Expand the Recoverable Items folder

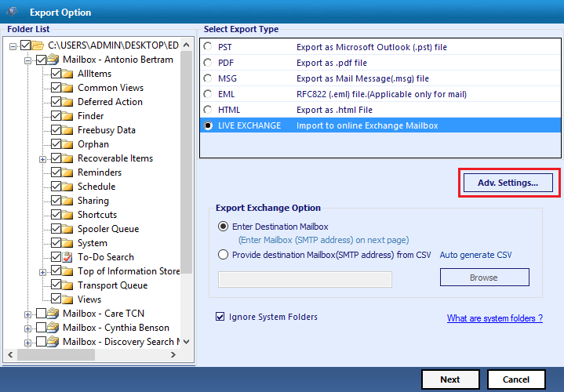(42, 159)
